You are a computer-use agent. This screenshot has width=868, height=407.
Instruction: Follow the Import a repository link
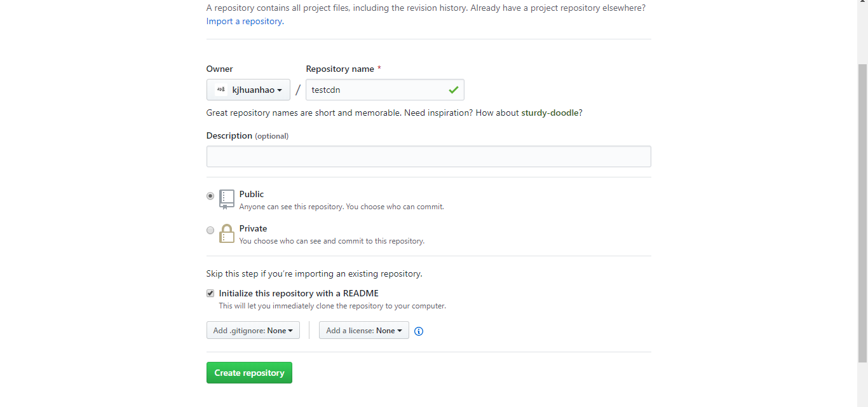pyautogui.click(x=244, y=21)
